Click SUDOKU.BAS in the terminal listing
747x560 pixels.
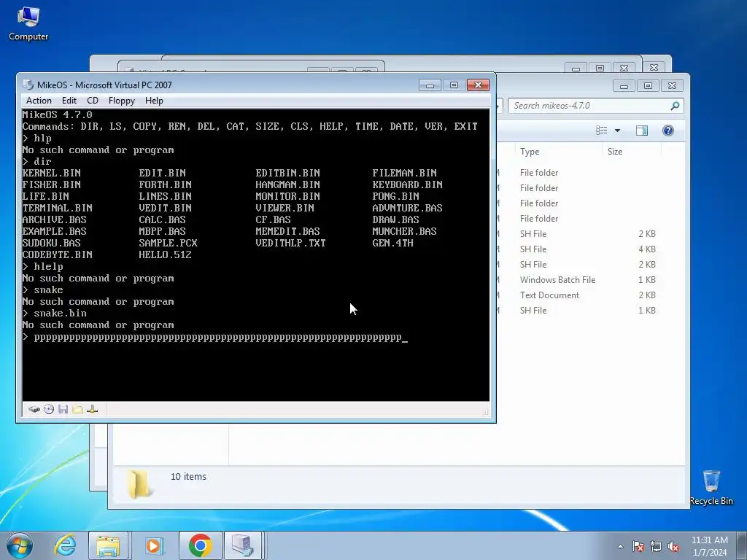point(52,243)
